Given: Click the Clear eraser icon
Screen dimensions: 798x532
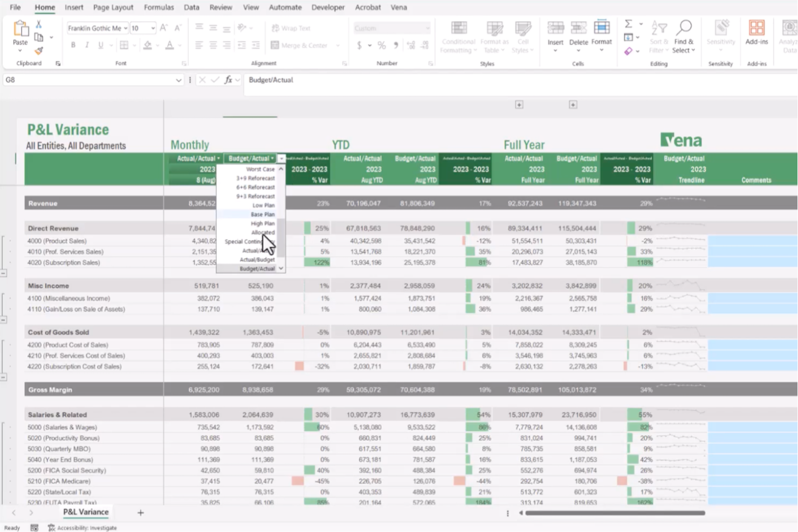Looking at the screenshot, I should coord(629,51).
